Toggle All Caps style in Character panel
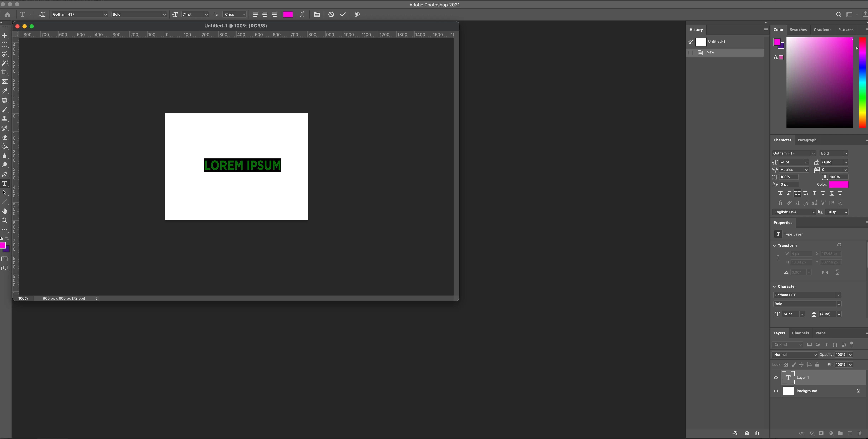The image size is (868, 439). (797, 193)
